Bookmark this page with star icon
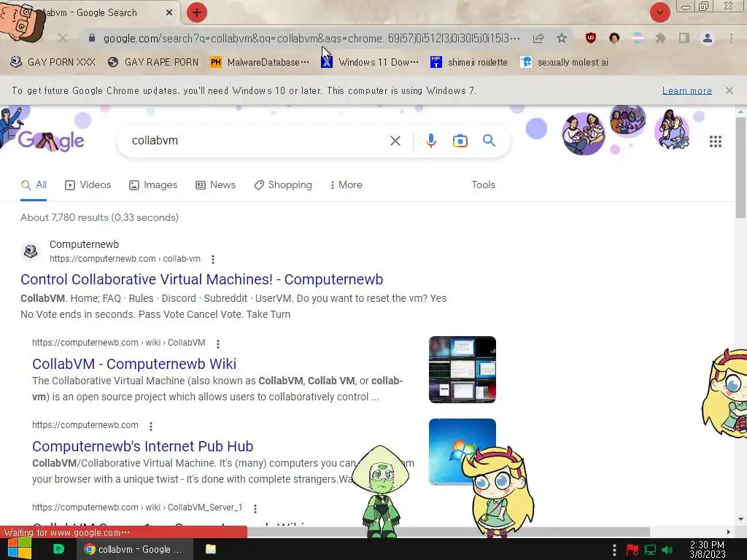Image resolution: width=747 pixels, height=560 pixels. 562,38
